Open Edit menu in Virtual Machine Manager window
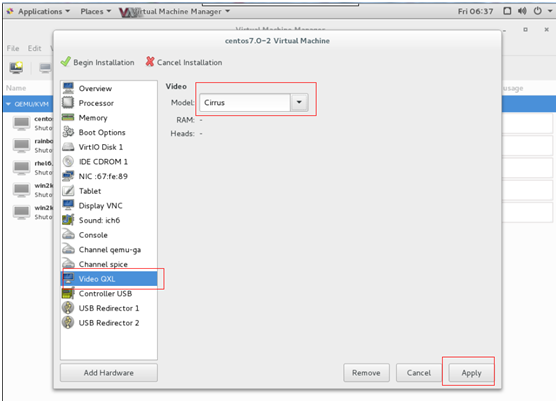 click(x=35, y=48)
